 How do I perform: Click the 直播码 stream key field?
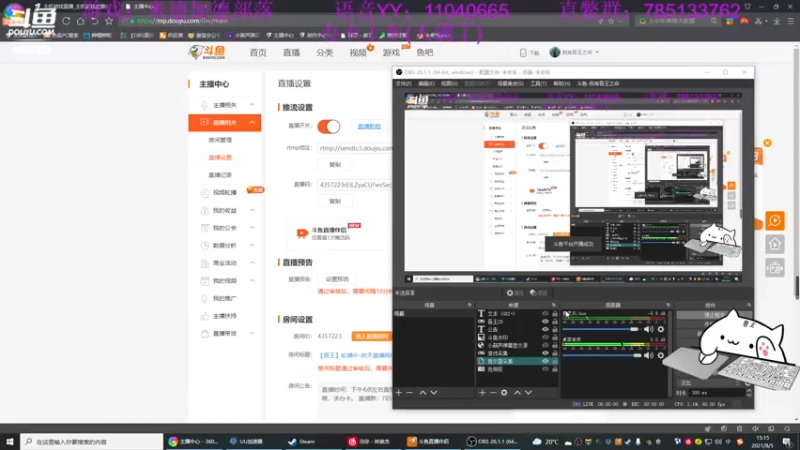point(355,185)
